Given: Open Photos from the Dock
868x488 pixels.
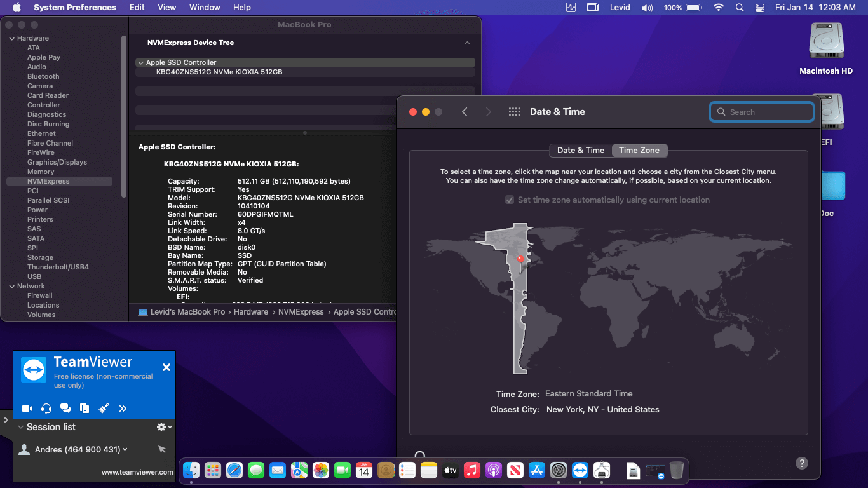Looking at the screenshot, I should coord(321,470).
